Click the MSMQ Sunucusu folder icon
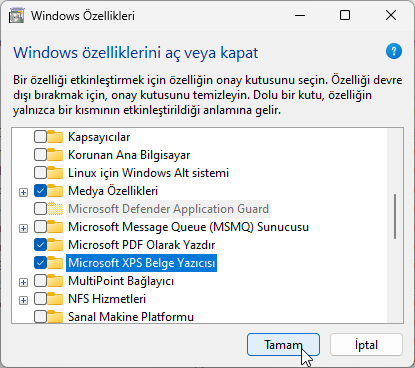Viewport: 415px width, 368px height. click(55, 227)
